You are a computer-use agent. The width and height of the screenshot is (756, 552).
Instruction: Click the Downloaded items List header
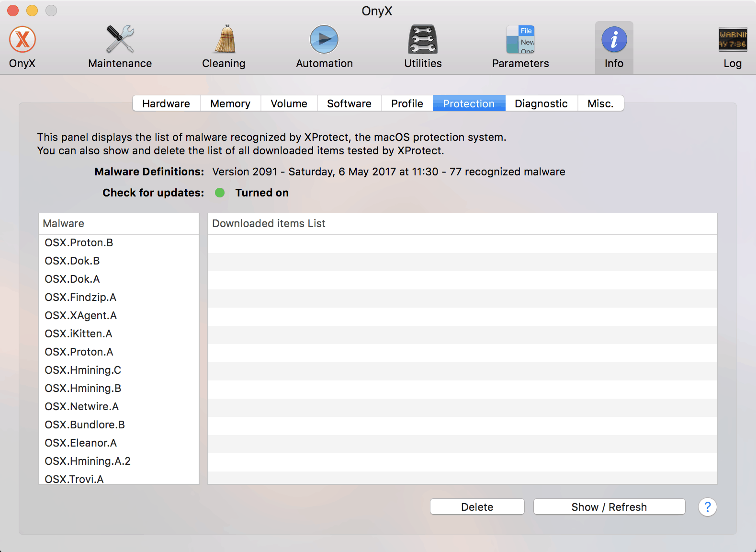click(463, 223)
